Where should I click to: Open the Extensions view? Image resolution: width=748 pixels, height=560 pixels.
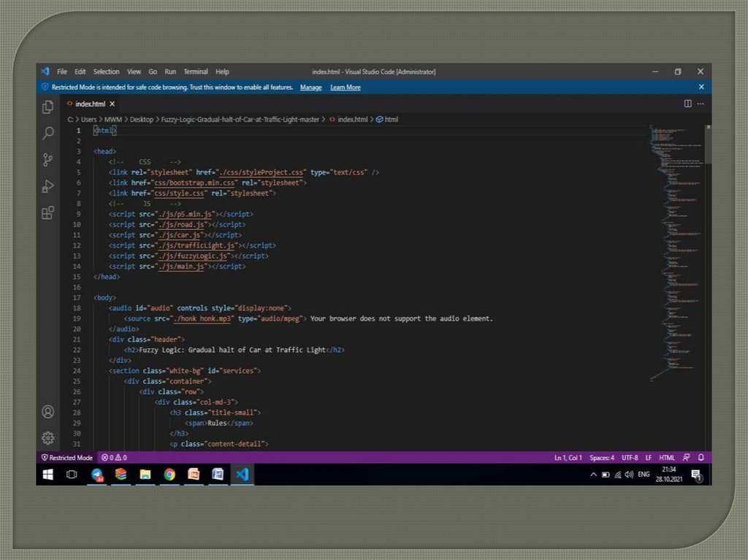[47, 212]
